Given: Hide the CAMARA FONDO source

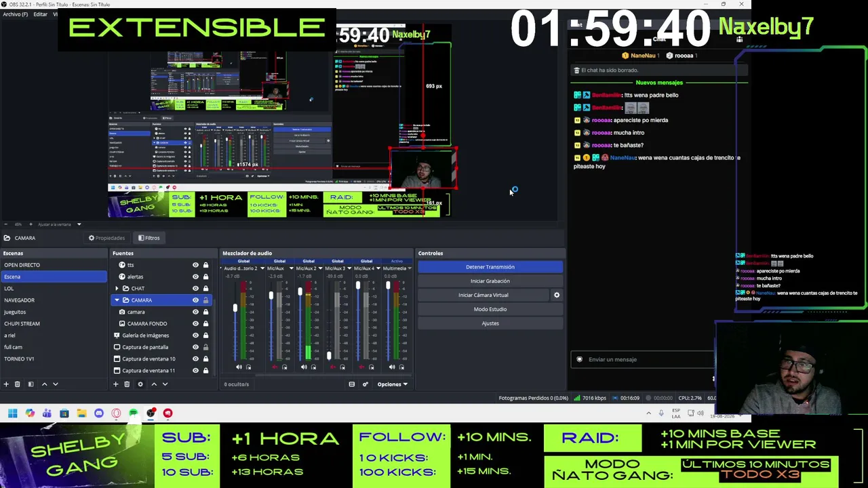Looking at the screenshot, I should tap(195, 323).
